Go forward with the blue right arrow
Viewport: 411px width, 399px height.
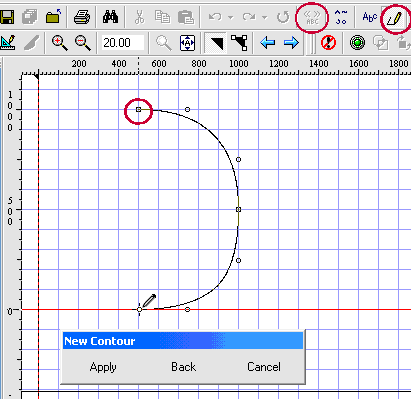(291, 43)
